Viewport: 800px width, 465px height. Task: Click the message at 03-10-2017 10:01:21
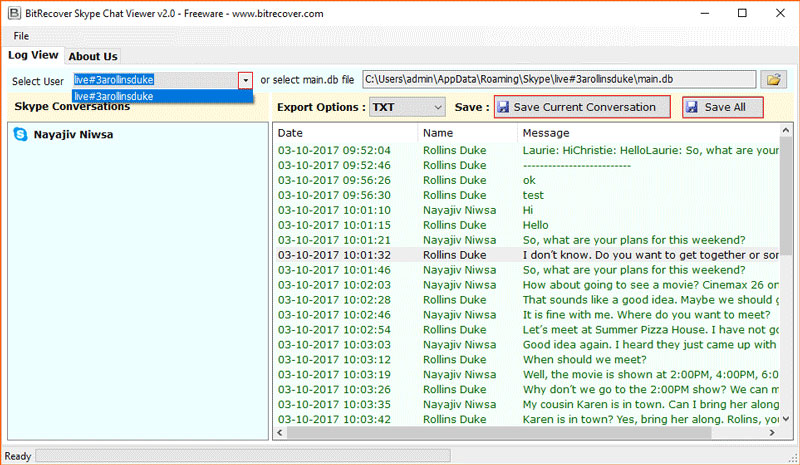pyautogui.click(x=527, y=240)
